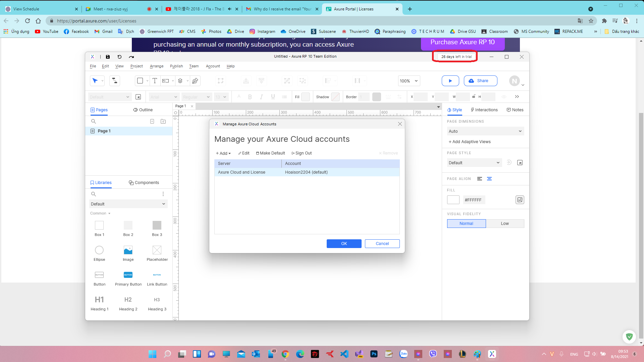
Task: Select the Pen drawing tool
Action: point(195,81)
